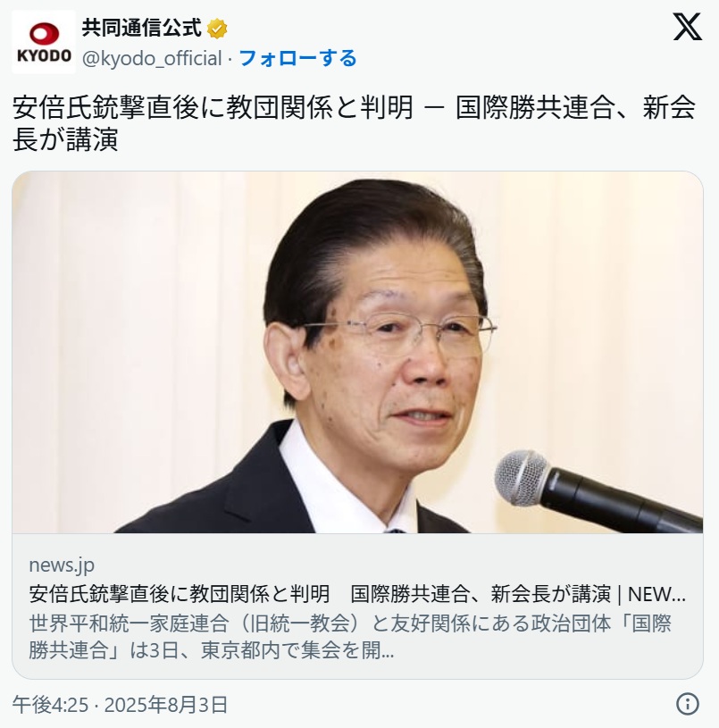719x728 pixels.
Task: Click the circular info icon
Action: point(688,703)
